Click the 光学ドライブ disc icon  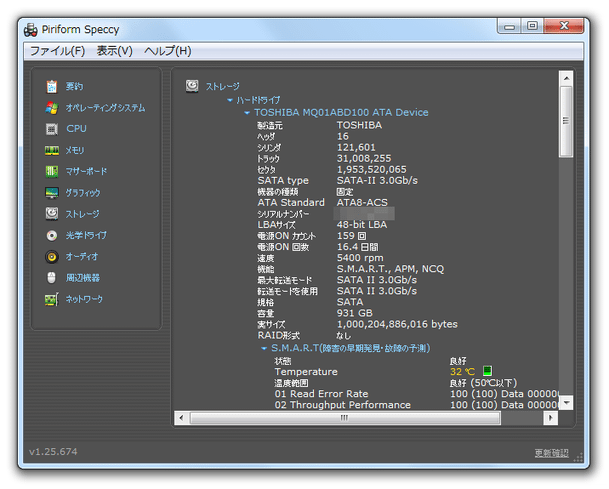(52, 235)
